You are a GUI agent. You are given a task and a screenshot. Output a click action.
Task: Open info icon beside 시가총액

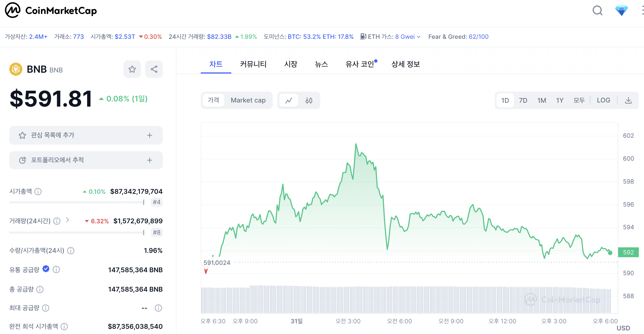point(38,192)
